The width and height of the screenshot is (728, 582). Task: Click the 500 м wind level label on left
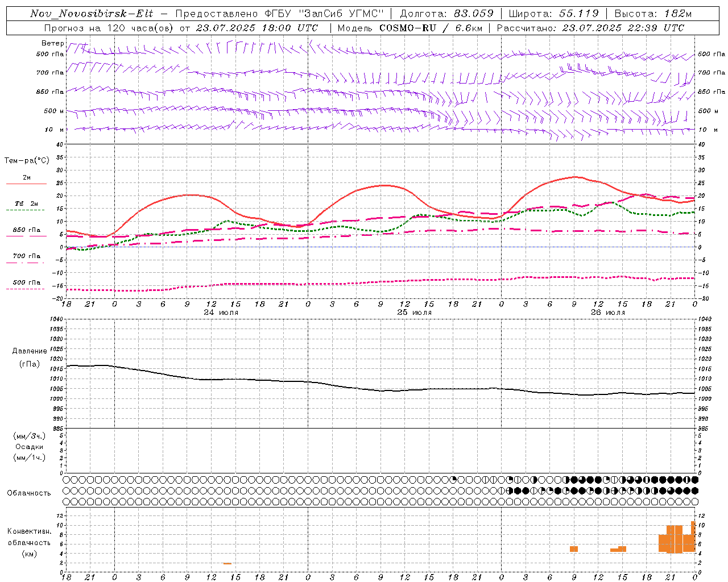[54, 111]
